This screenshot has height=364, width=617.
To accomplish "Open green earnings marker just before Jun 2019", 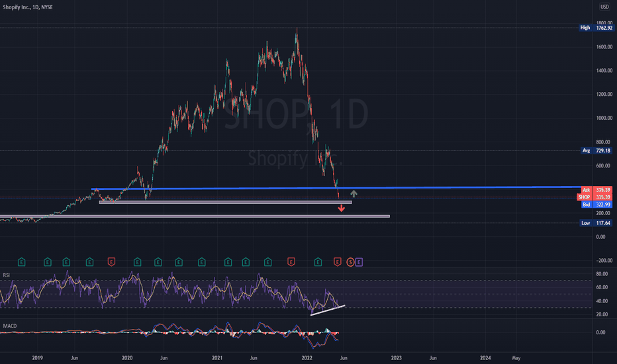I will [x=66, y=262].
